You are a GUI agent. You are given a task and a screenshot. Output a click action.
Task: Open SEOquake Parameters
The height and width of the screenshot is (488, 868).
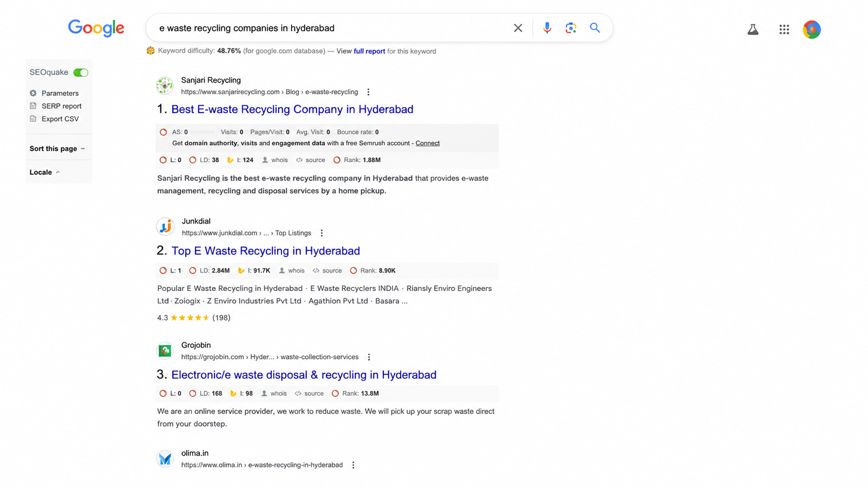click(60, 93)
